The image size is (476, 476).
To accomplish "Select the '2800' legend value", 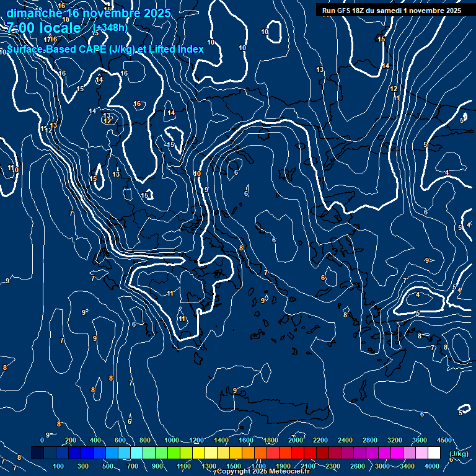I will pos(370,440).
